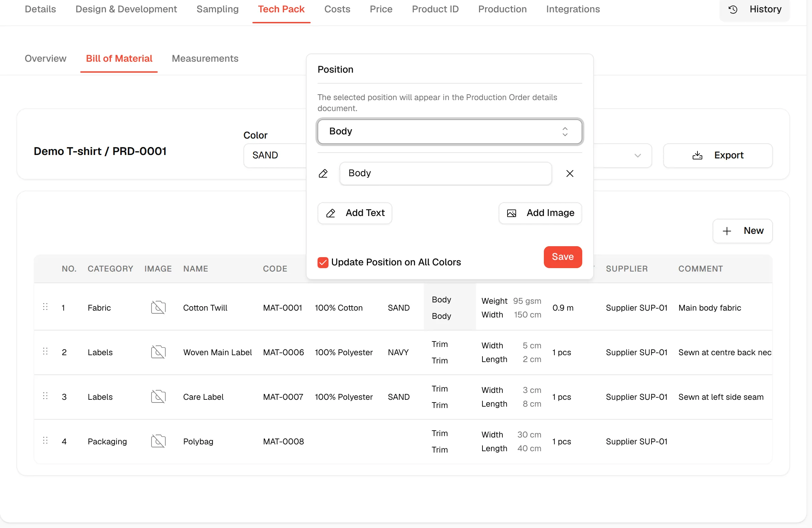This screenshot has height=528, width=812.
Task: Click the drag handle for Woven Main Label row
Action: click(x=45, y=351)
